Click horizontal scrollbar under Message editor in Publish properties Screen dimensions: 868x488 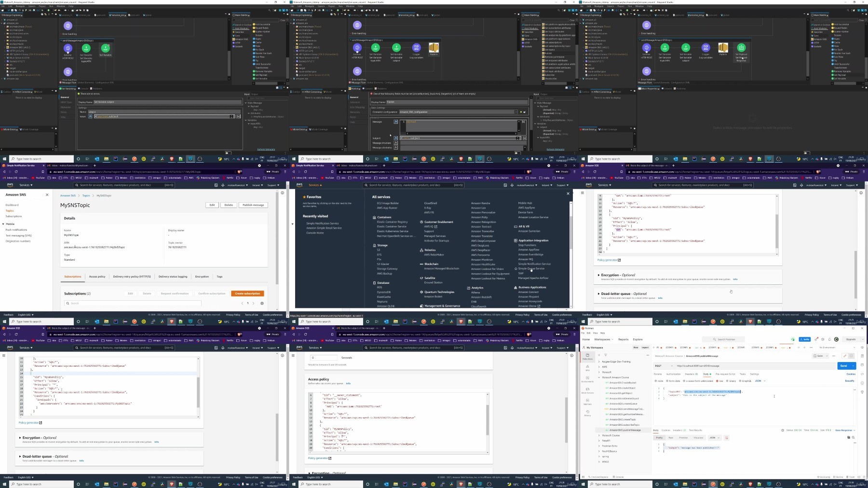tap(461, 133)
